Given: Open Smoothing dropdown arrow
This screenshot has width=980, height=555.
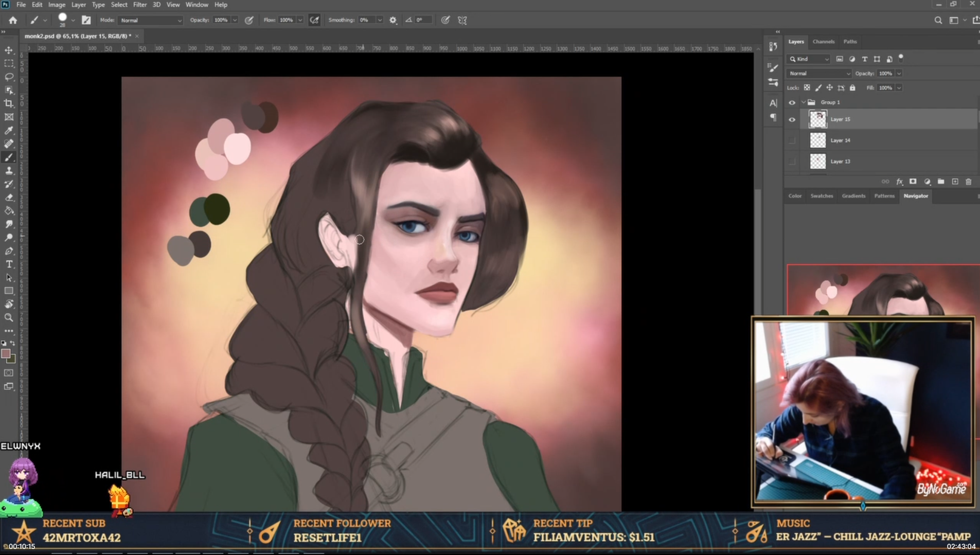Looking at the screenshot, I should [380, 20].
